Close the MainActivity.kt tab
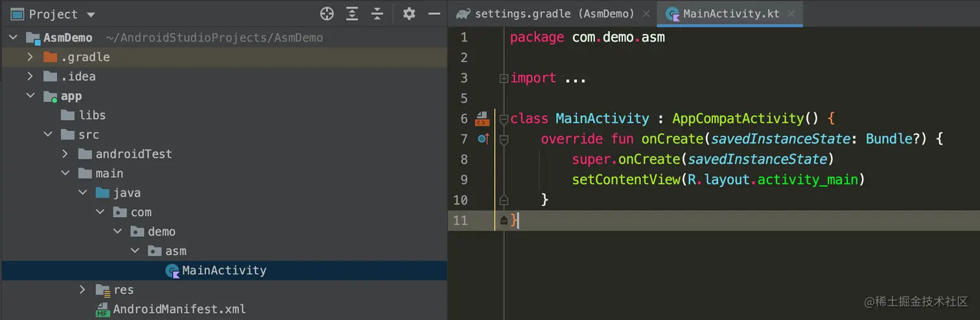 coord(791,14)
